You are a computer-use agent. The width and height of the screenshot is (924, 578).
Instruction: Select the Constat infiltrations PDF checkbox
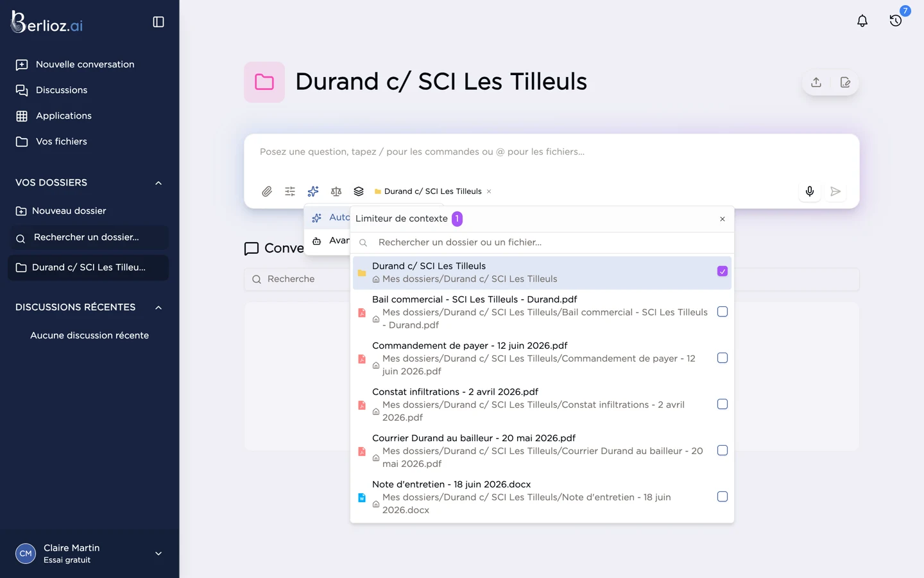pyautogui.click(x=723, y=404)
